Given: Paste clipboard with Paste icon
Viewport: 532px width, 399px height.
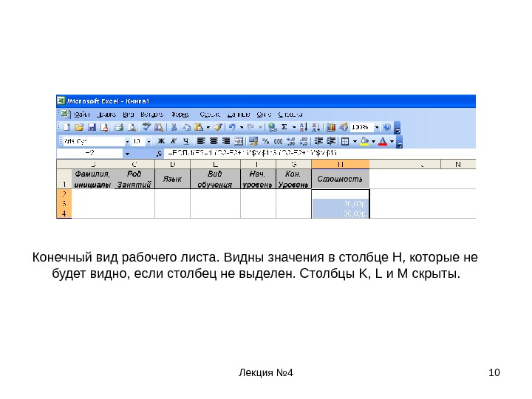Looking at the screenshot, I should (199, 128).
